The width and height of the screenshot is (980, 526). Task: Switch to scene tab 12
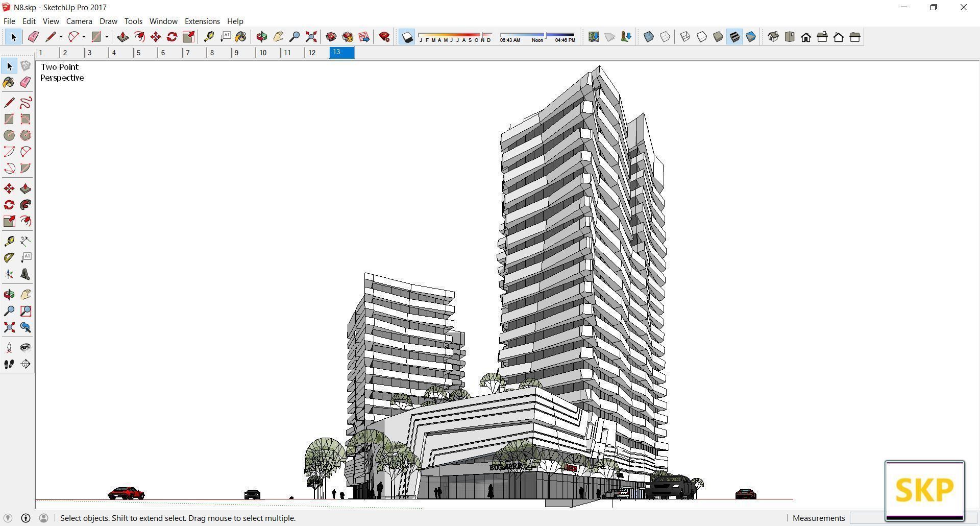(x=317, y=53)
